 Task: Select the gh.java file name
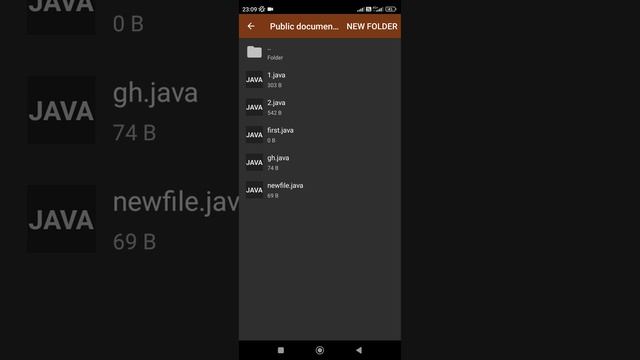278,158
